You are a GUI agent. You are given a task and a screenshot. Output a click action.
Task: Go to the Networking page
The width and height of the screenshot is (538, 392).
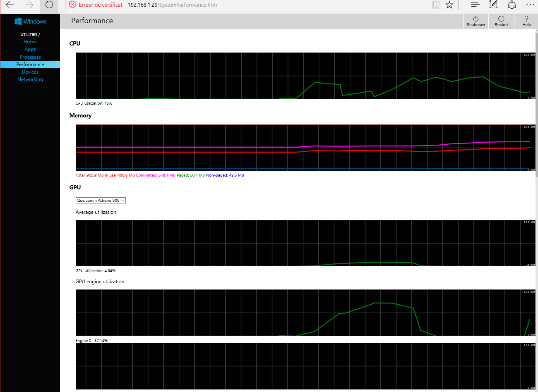click(x=30, y=79)
